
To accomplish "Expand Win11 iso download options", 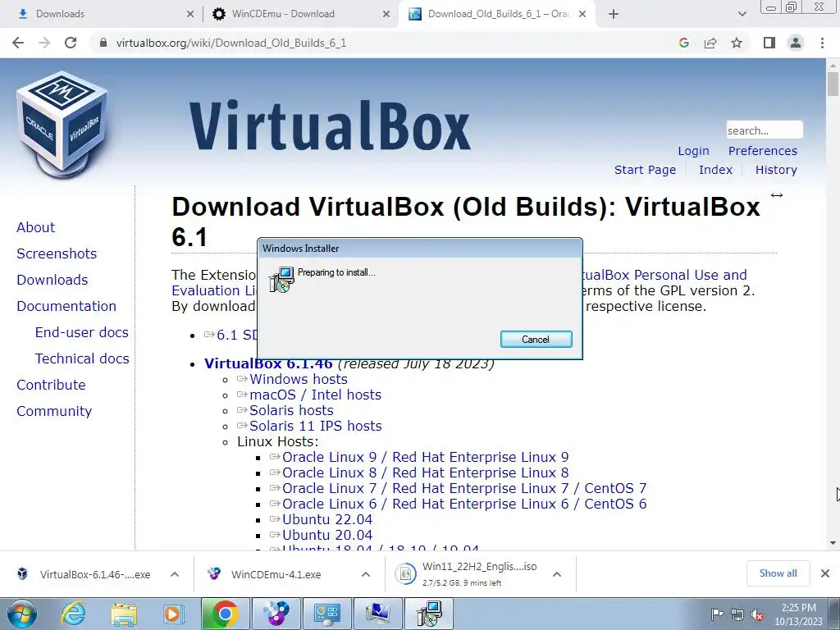I will click(557, 574).
